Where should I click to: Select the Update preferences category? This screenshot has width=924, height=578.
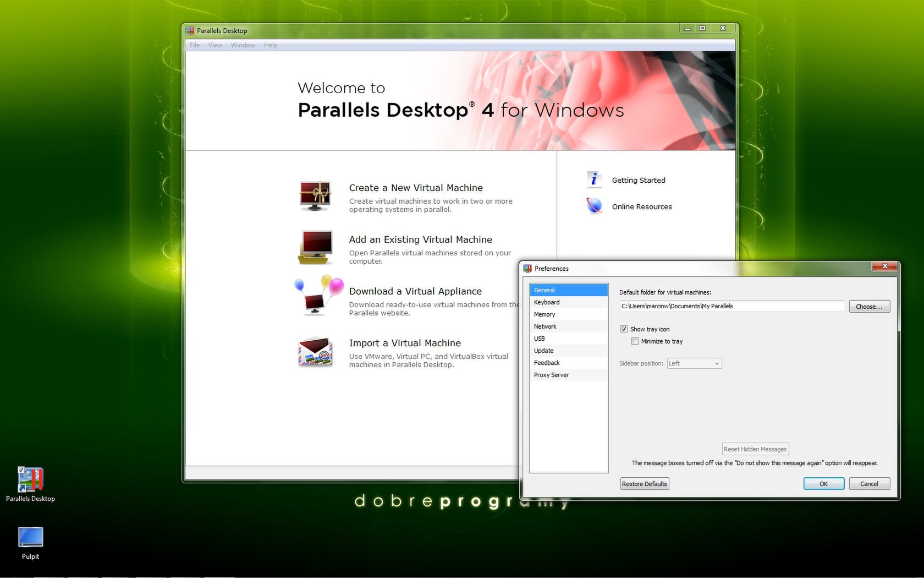pyautogui.click(x=569, y=351)
